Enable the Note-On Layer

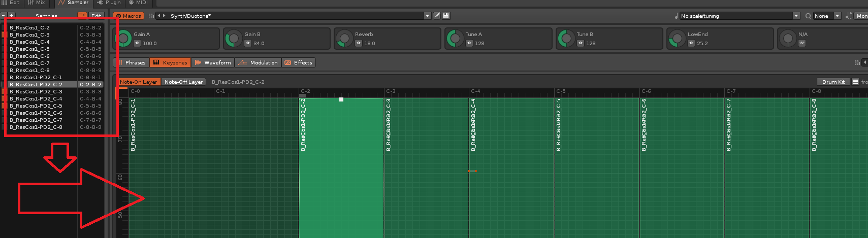tap(139, 82)
